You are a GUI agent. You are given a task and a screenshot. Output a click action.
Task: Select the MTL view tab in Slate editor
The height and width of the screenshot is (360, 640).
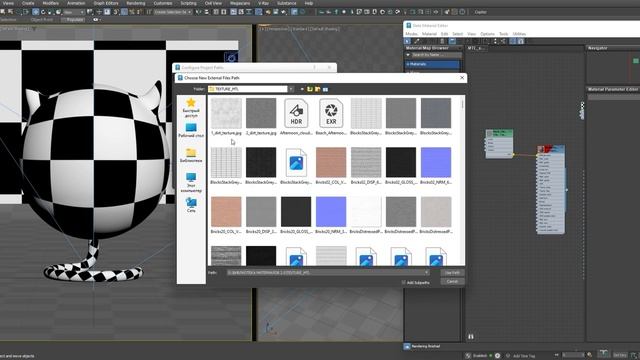(x=476, y=48)
